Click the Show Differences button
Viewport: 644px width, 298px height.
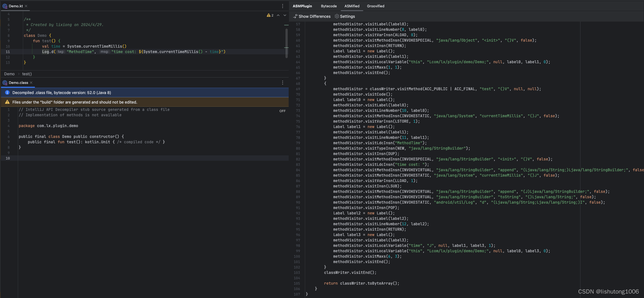[x=312, y=16]
